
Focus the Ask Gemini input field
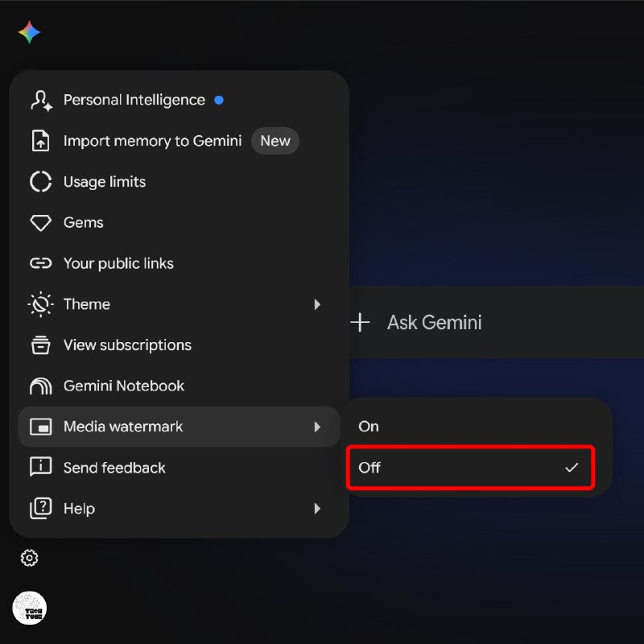tap(497, 323)
